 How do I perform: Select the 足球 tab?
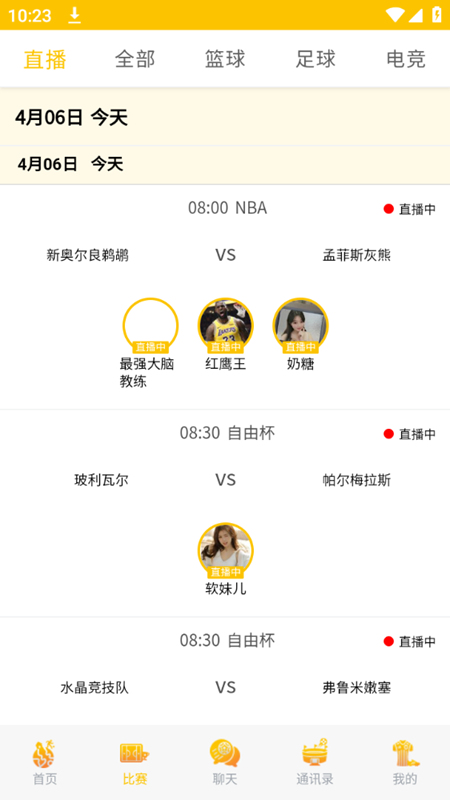pos(315,59)
